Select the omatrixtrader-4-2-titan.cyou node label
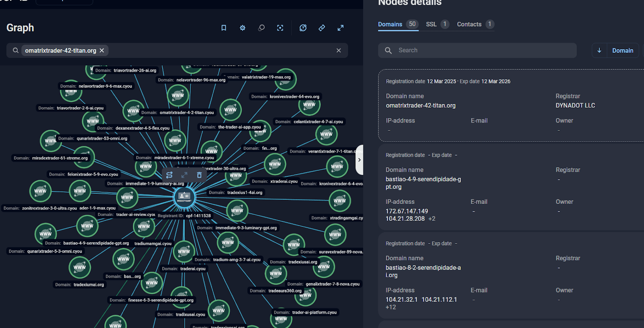The height and width of the screenshot is (328, 644). pos(178,113)
